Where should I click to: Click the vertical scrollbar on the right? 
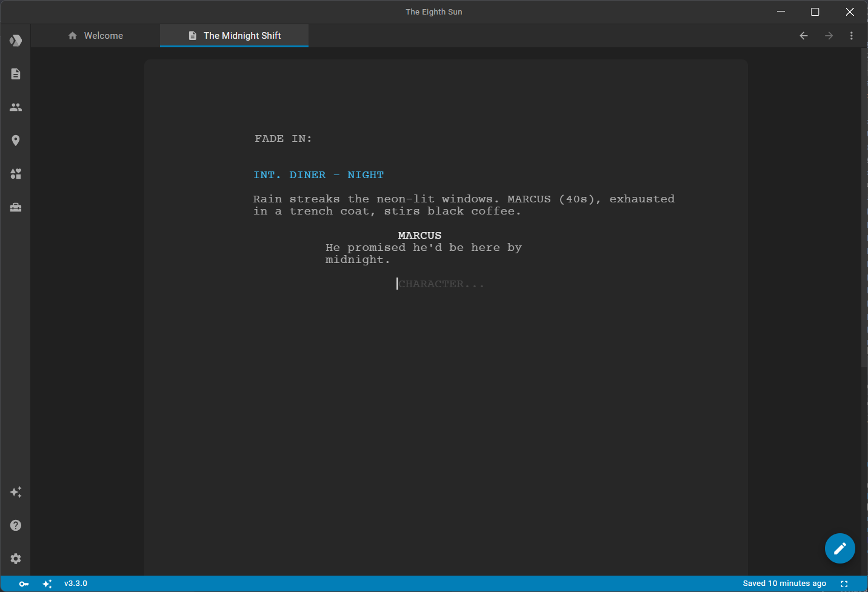(864, 207)
